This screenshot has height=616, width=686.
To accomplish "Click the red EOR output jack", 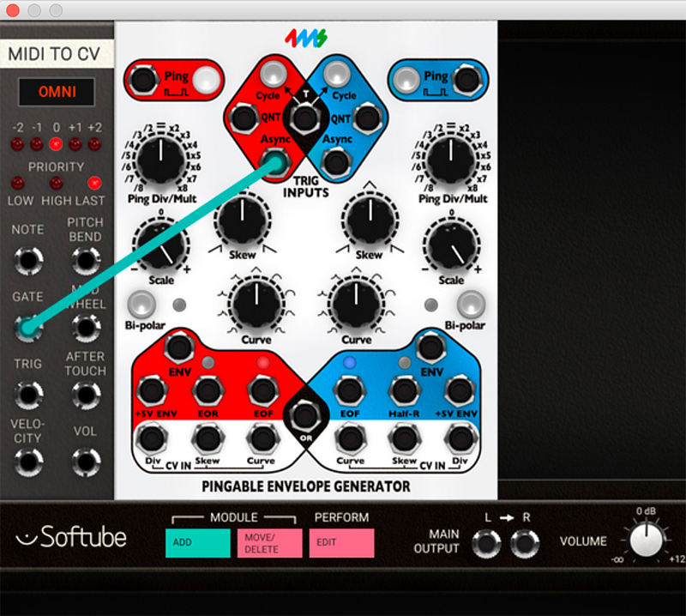I will click(x=207, y=392).
